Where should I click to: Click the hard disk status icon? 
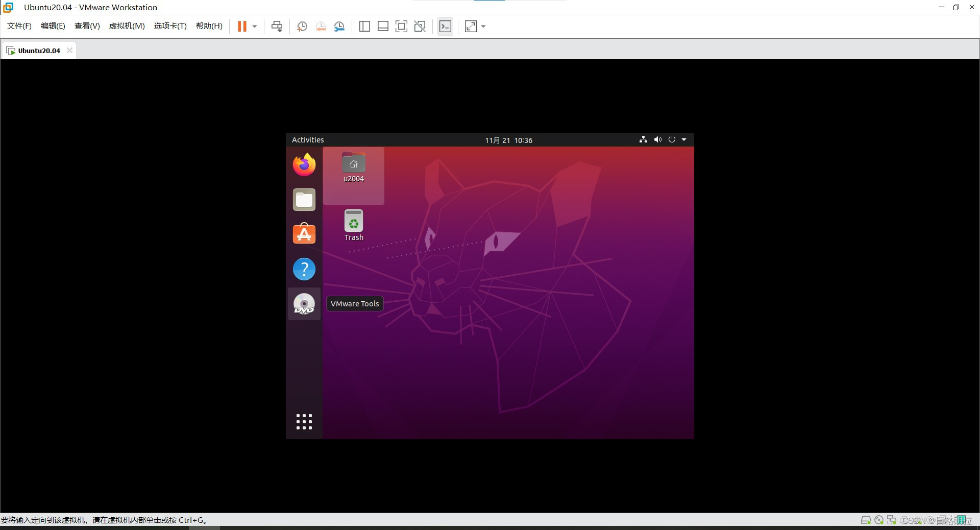tap(866, 520)
